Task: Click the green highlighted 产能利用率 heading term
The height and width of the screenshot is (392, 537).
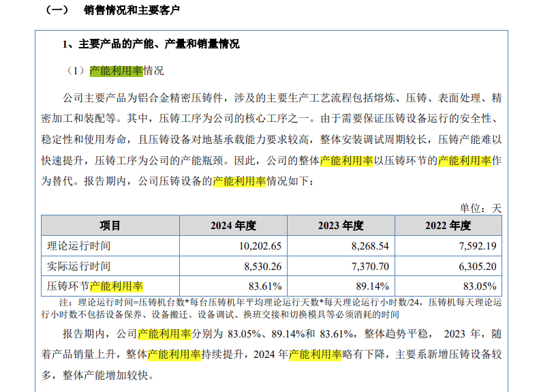Action: click(114, 71)
